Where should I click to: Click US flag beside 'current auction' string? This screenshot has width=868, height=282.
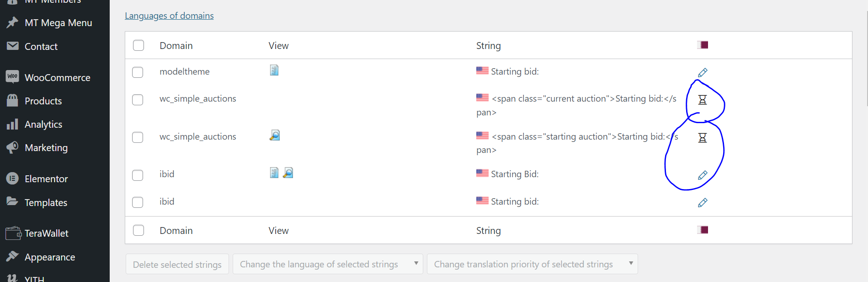482,98
